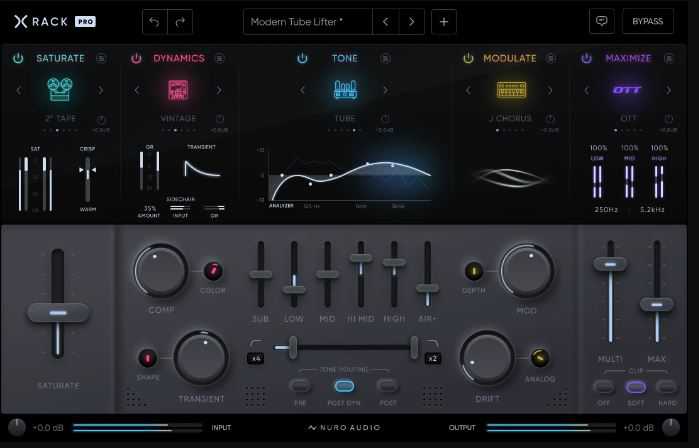Click the small dial beside Tube label

click(x=385, y=119)
